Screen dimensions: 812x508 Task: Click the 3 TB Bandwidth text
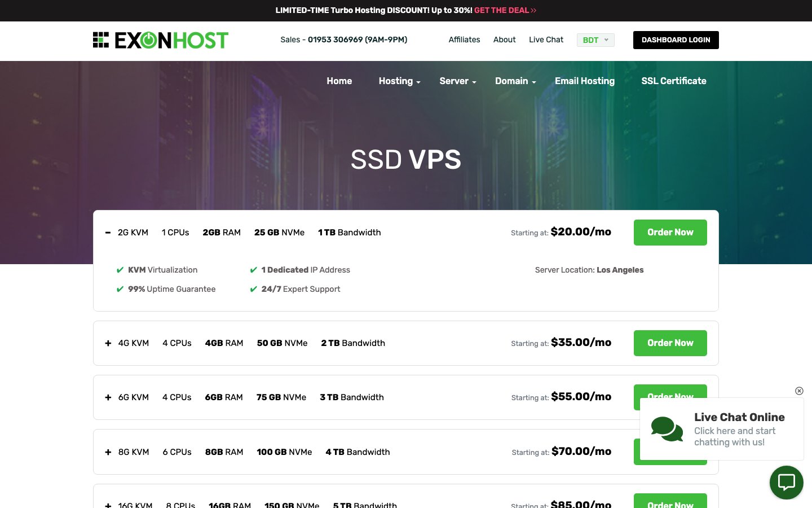pyautogui.click(x=352, y=397)
